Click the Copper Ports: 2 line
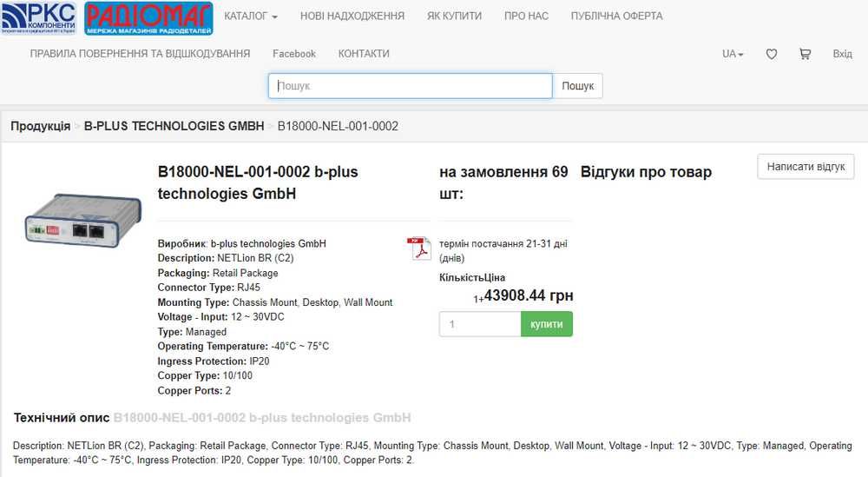This screenshot has height=477, width=868. [194, 391]
